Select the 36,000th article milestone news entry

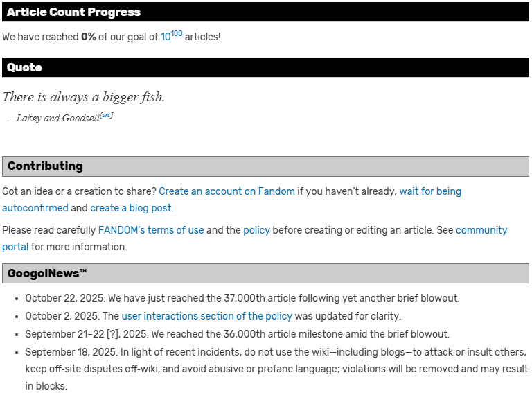tap(238, 334)
